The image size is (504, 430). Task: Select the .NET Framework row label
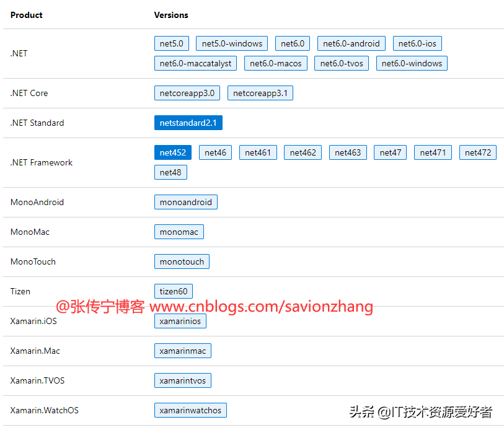(41, 162)
